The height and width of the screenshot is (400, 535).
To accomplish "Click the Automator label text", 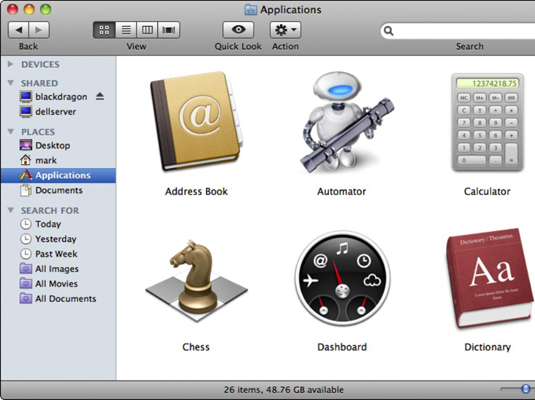I will coord(342,191).
